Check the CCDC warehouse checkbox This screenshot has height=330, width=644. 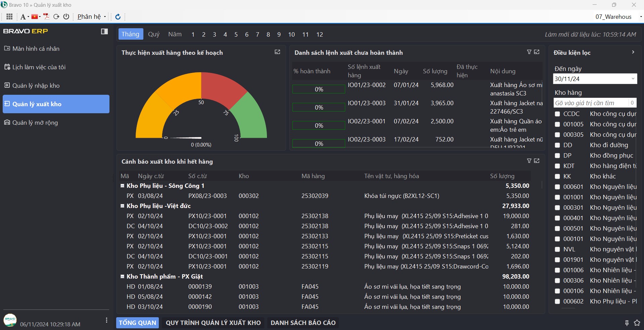(557, 114)
